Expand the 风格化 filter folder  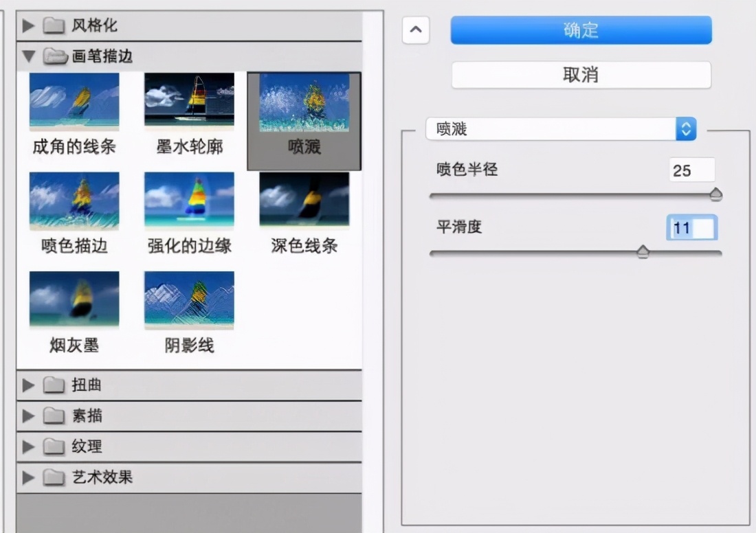pyautogui.click(x=28, y=26)
